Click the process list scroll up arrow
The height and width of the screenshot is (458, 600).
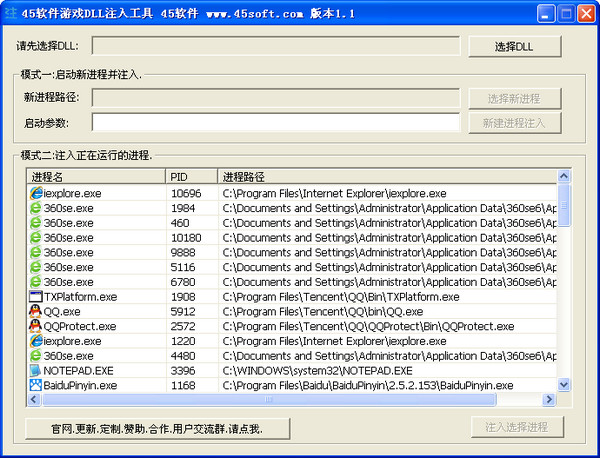(564, 176)
